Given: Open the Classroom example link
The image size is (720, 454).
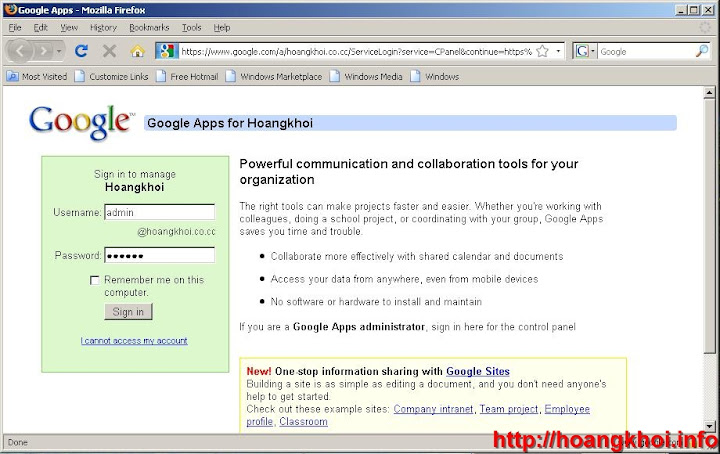Looking at the screenshot, I should (304, 421).
